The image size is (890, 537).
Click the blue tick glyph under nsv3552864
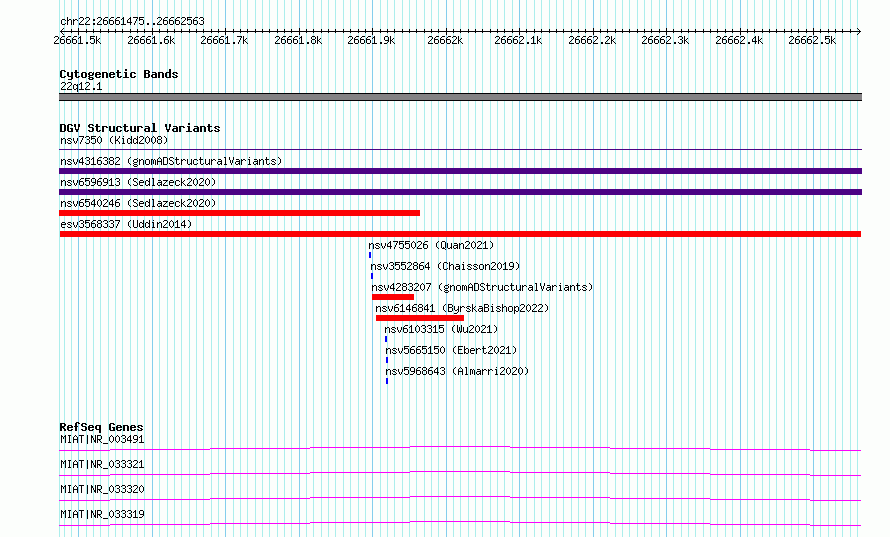pyautogui.click(x=372, y=276)
